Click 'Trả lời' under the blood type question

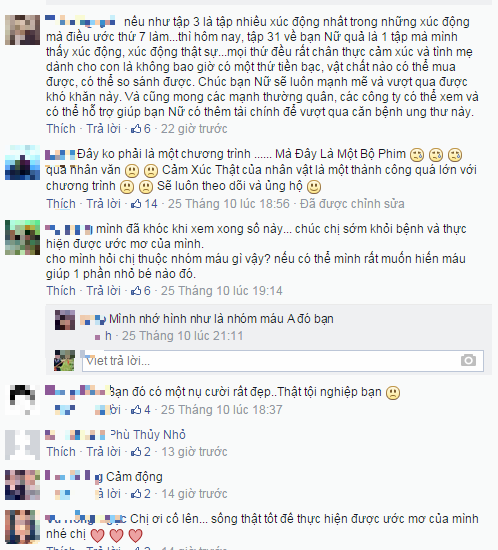pyautogui.click(x=103, y=290)
